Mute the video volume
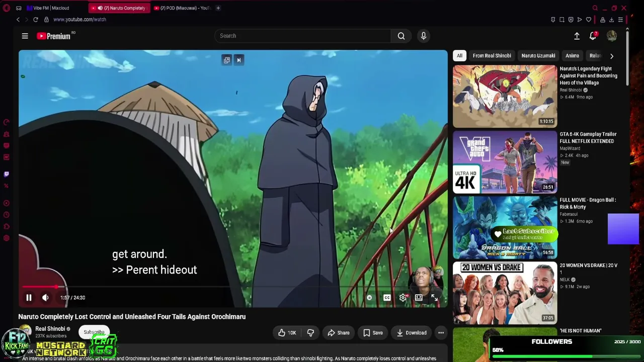 (x=45, y=298)
